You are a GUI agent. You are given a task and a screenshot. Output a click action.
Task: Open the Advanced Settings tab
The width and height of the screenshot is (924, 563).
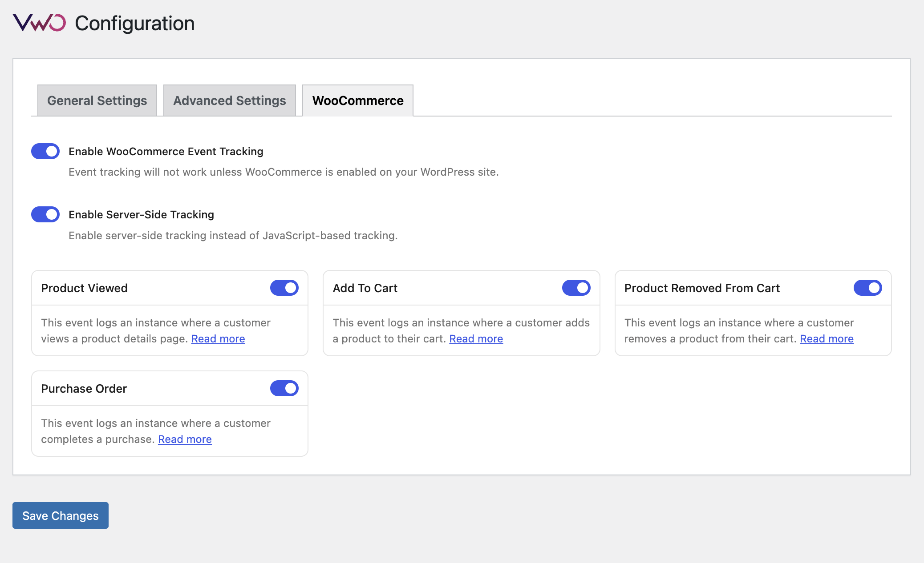(x=229, y=101)
